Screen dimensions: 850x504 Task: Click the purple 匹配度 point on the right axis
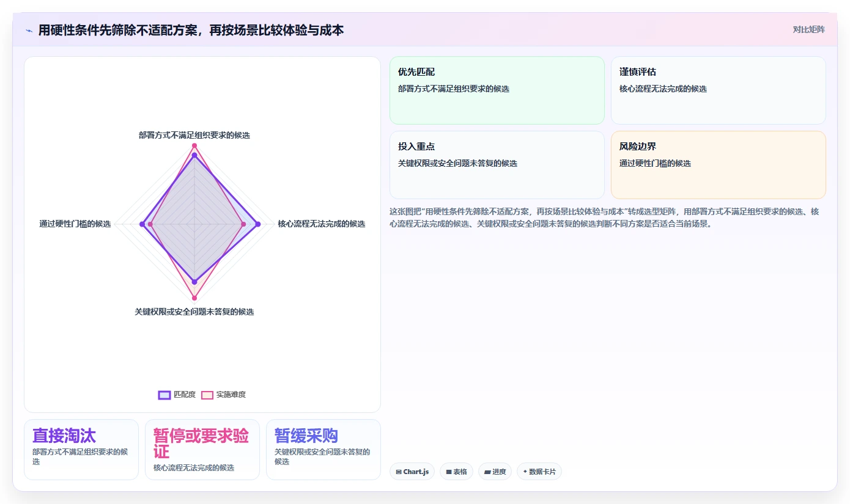tap(257, 224)
